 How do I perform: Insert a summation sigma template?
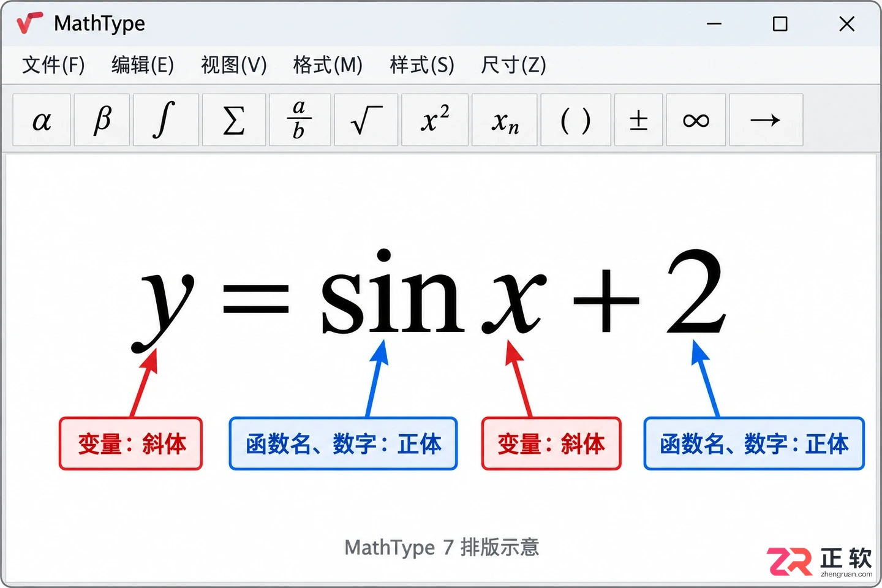pos(234,120)
